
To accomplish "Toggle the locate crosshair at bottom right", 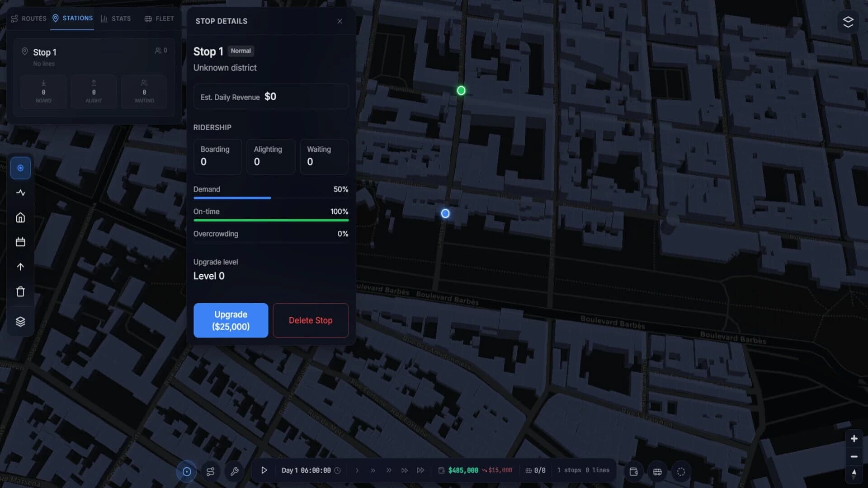I will [x=681, y=471].
